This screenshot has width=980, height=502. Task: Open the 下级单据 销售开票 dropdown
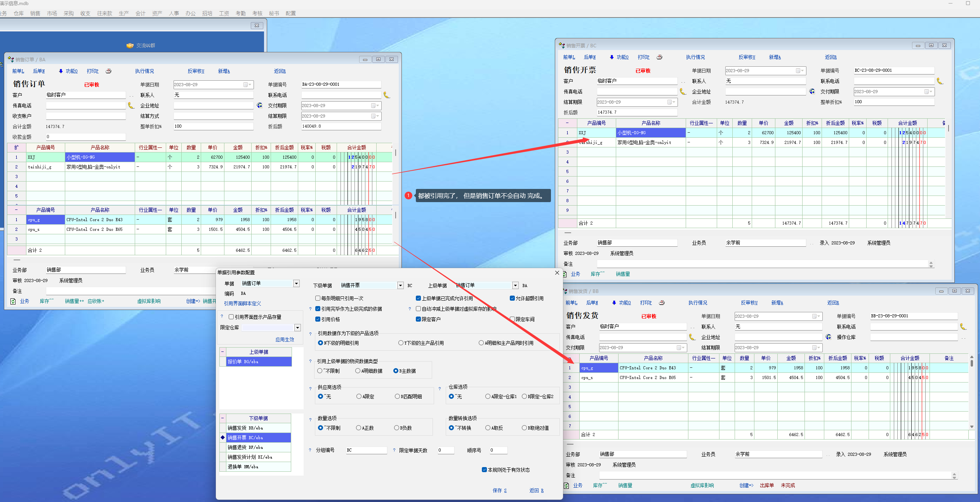click(400, 286)
